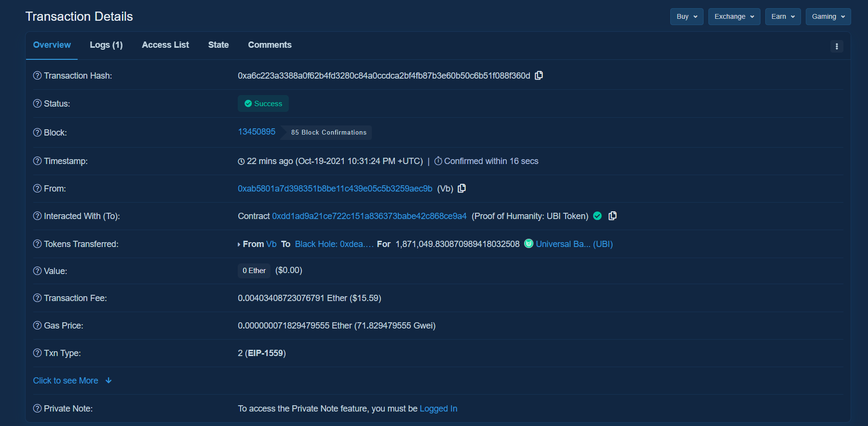Open the Buy dropdown menu
The image size is (868, 426).
[687, 16]
